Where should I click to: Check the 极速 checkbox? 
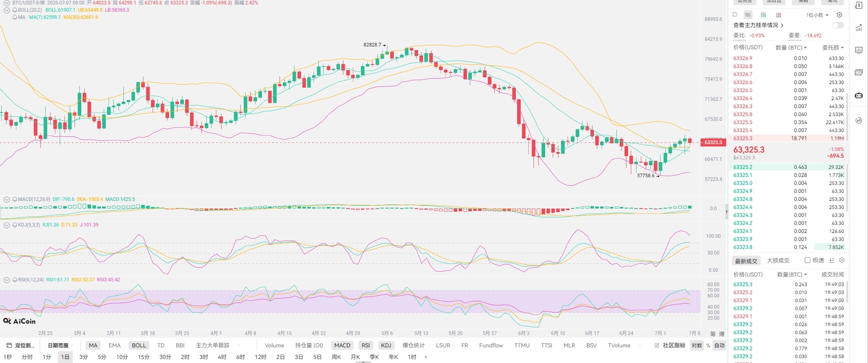click(807, 260)
